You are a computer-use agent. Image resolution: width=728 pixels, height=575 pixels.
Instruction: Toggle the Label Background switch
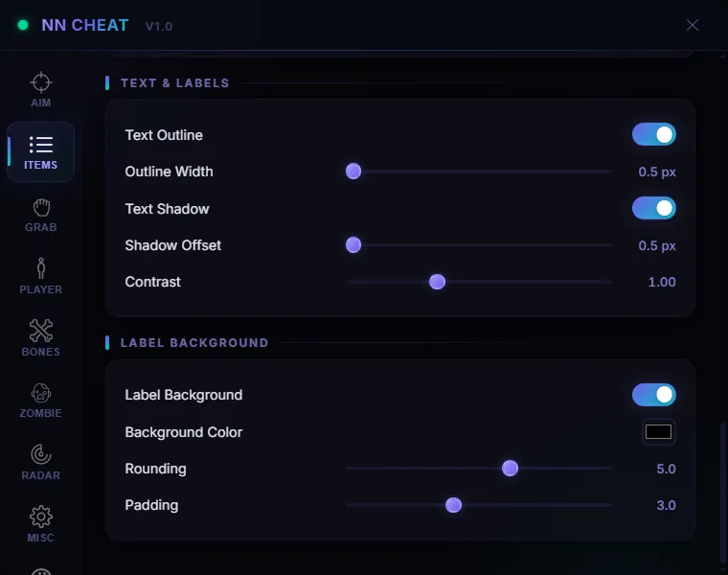653,395
